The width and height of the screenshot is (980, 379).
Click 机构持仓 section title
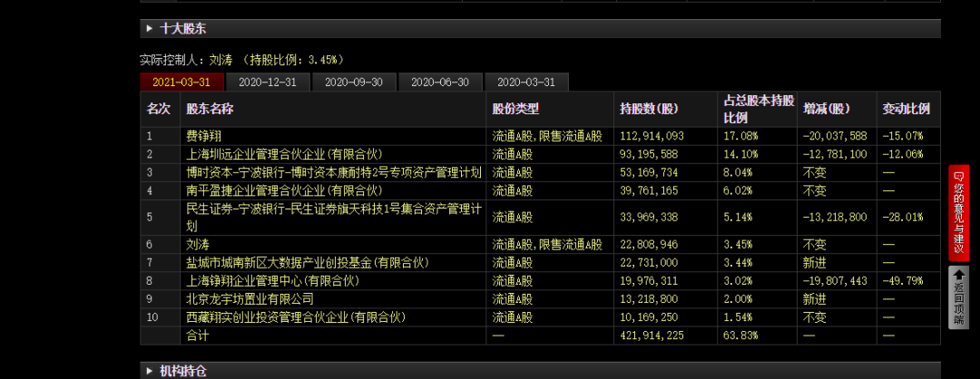[x=183, y=371]
